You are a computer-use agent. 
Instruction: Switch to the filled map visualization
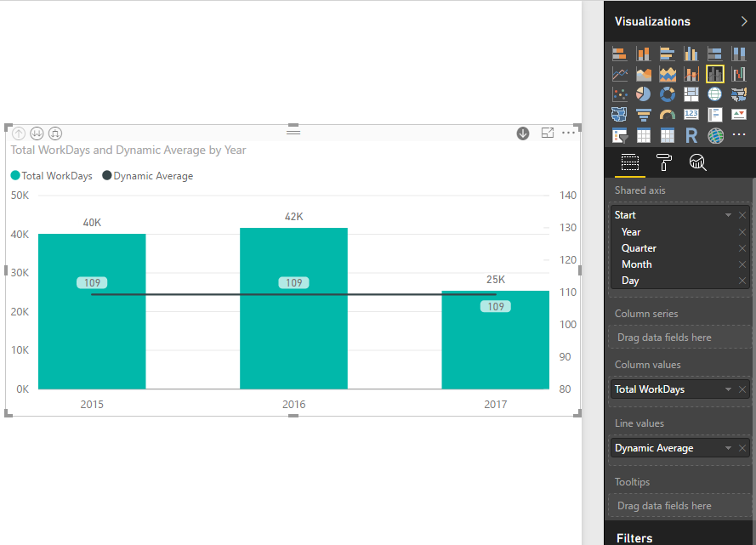(739, 94)
